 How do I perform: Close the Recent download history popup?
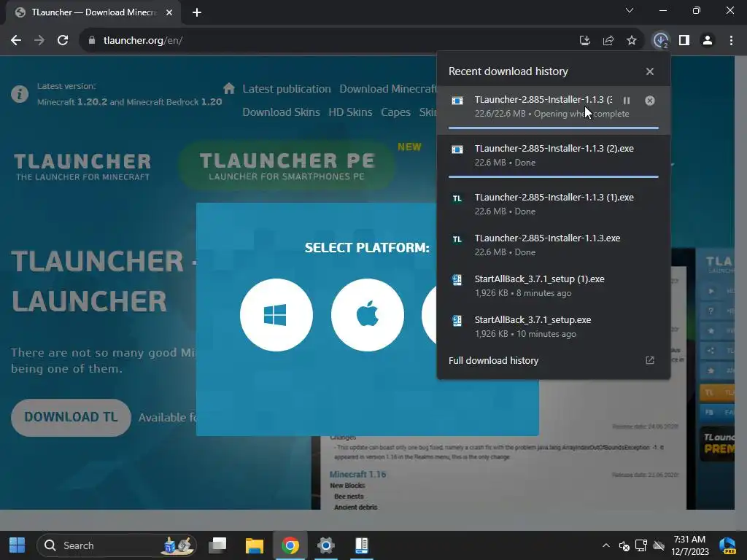pos(650,71)
